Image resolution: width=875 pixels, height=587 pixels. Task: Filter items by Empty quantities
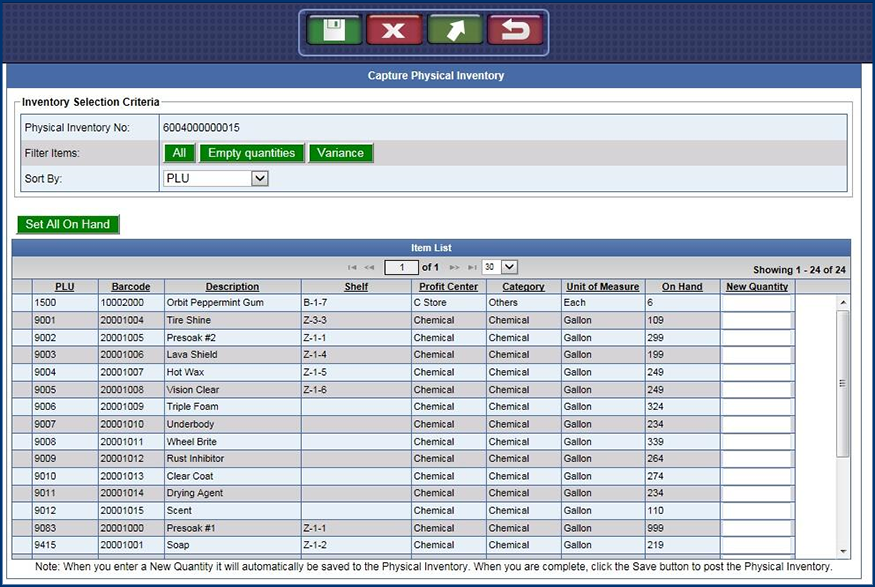pos(251,153)
